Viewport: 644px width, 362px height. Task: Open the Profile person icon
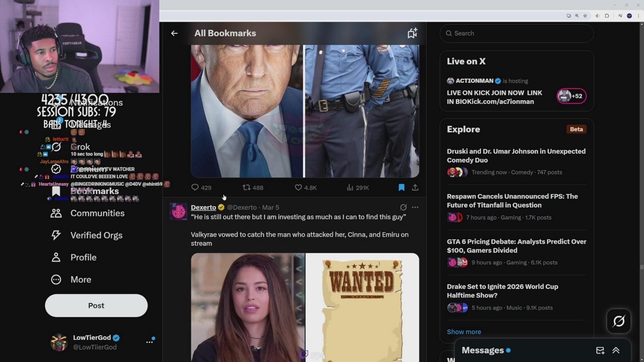click(56, 257)
